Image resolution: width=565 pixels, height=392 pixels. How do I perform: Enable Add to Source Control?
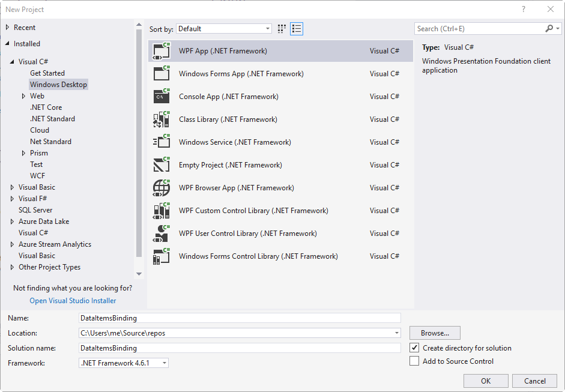point(414,360)
